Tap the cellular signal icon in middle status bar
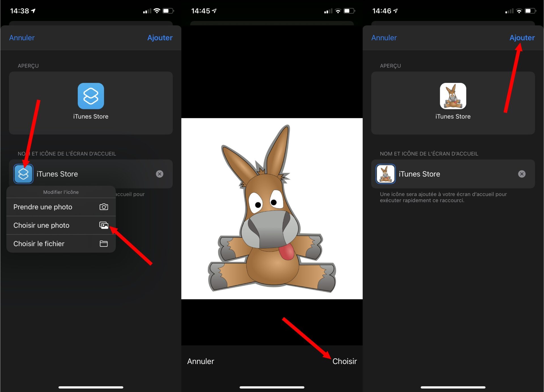Image resolution: width=544 pixels, height=392 pixels. coord(328,11)
